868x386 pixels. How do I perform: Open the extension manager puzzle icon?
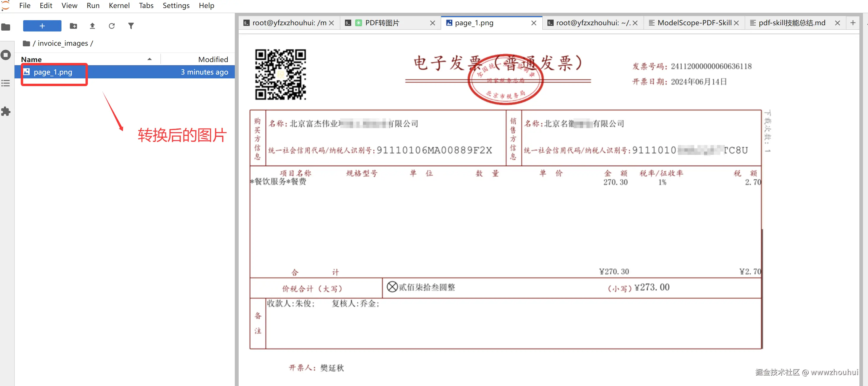(x=6, y=111)
